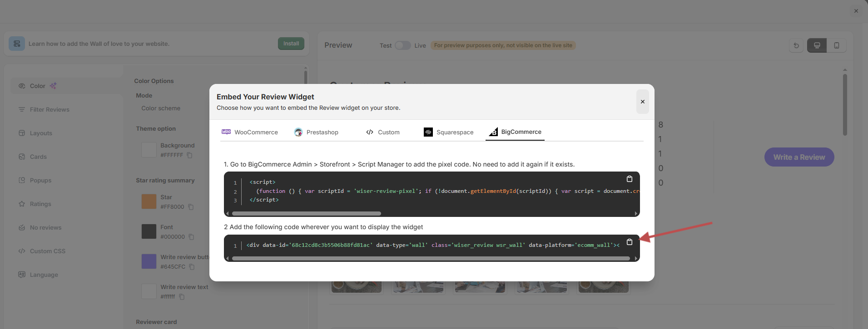
Task: Click the reset preview icon
Action: (796, 45)
